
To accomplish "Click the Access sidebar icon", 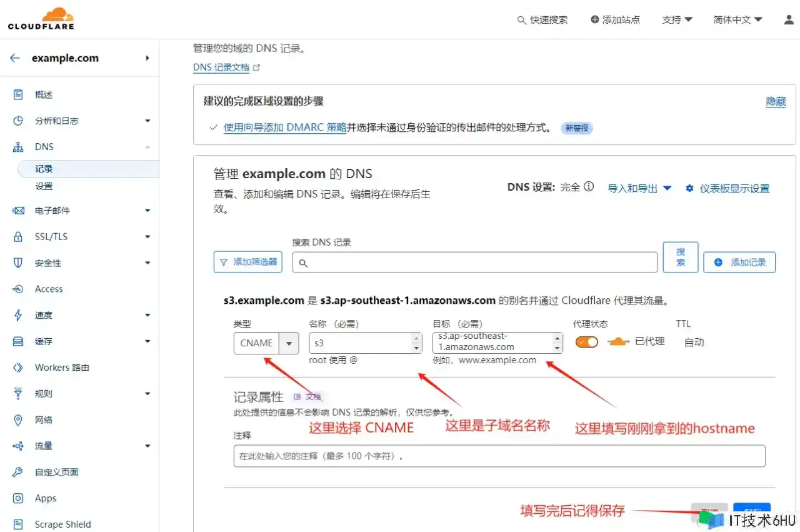I will click(x=18, y=289).
